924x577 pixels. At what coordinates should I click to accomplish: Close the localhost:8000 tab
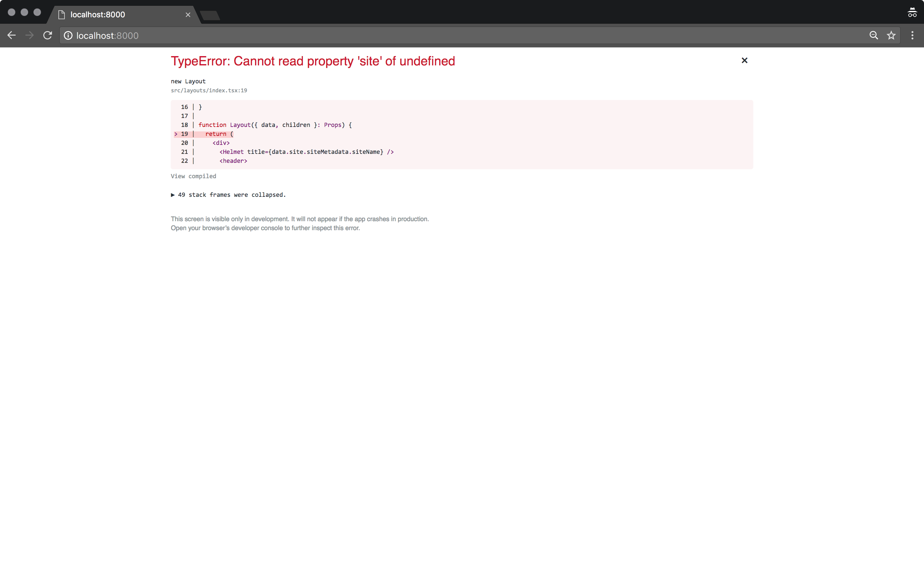pos(188,14)
